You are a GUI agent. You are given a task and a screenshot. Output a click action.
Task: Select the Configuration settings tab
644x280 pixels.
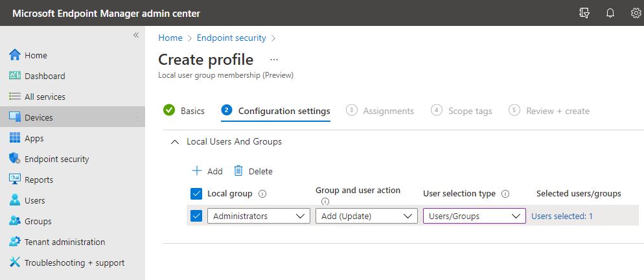click(x=275, y=111)
